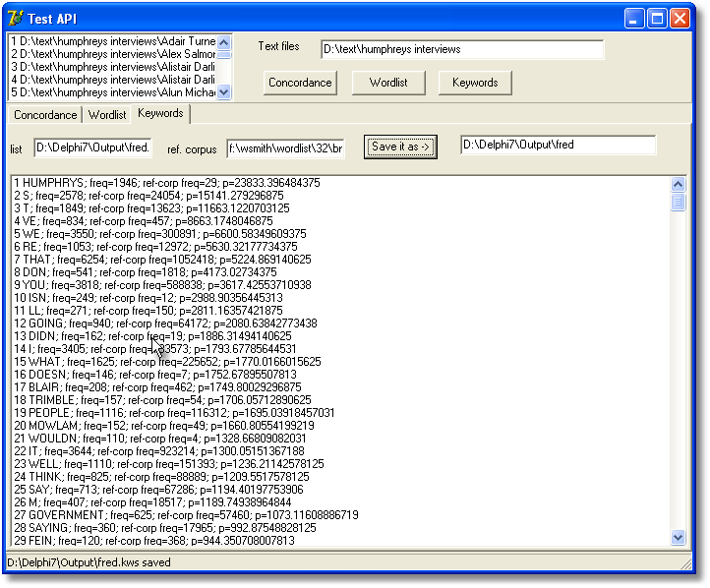Select the Adair Turner file entry
Viewport: 710px width, 588px height.
point(118,41)
